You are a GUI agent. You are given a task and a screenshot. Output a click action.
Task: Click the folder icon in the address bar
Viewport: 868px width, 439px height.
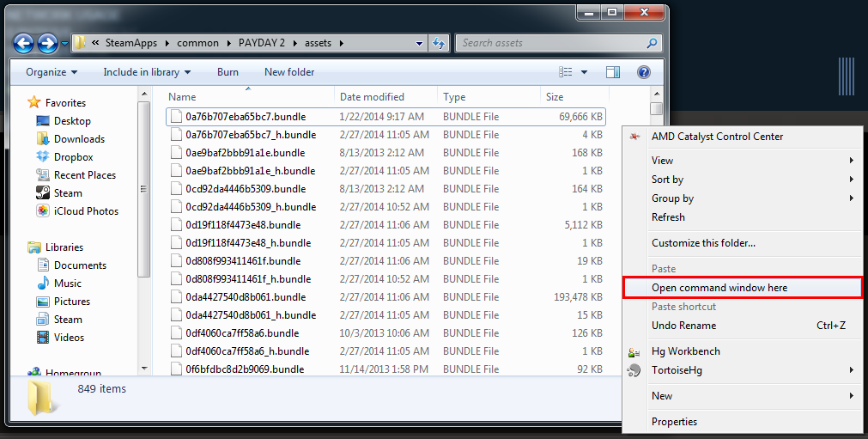[80, 43]
